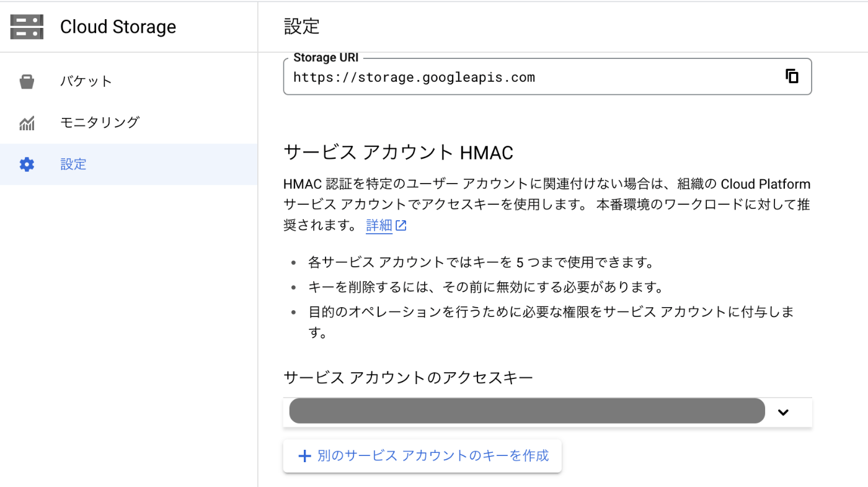Open the バケット menu item
The width and height of the screenshot is (868, 487).
point(129,81)
